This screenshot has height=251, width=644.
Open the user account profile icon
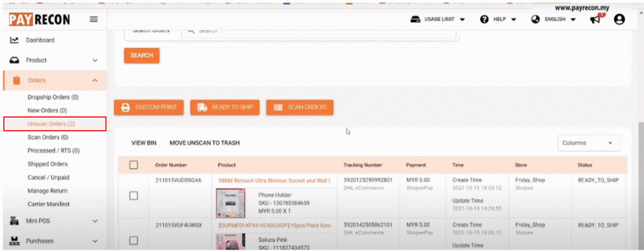click(x=619, y=20)
